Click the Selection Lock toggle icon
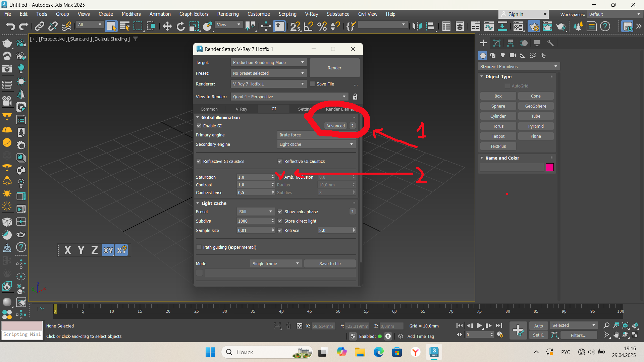The height and width of the screenshot is (362, 644). [x=288, y=326]
